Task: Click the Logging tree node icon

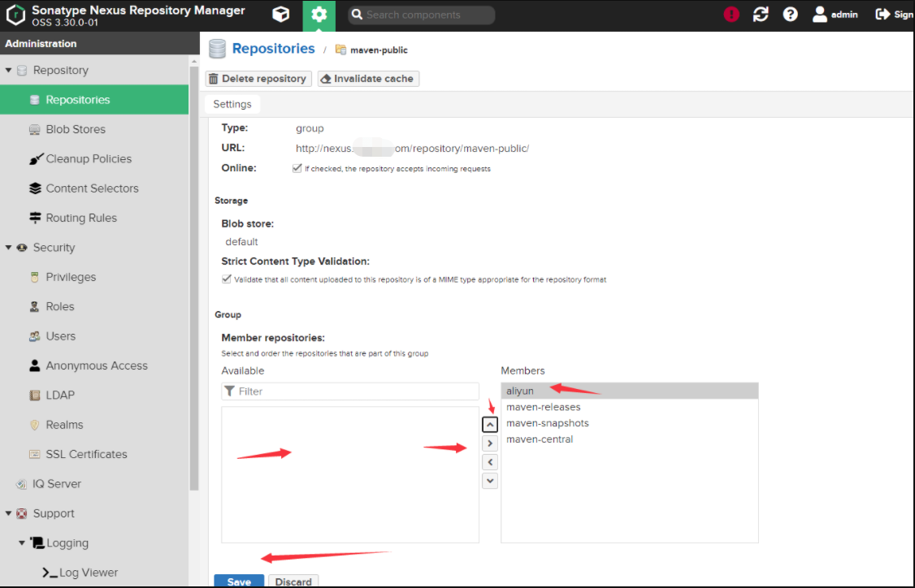Action: pos(37,543)
